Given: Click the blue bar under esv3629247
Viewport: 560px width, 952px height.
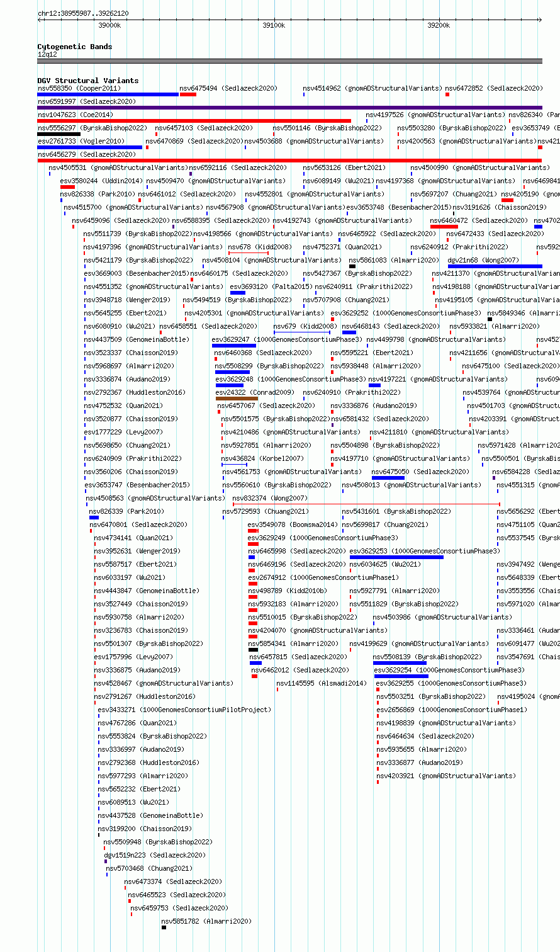Looking at the screenshot, I should point(234,346).
